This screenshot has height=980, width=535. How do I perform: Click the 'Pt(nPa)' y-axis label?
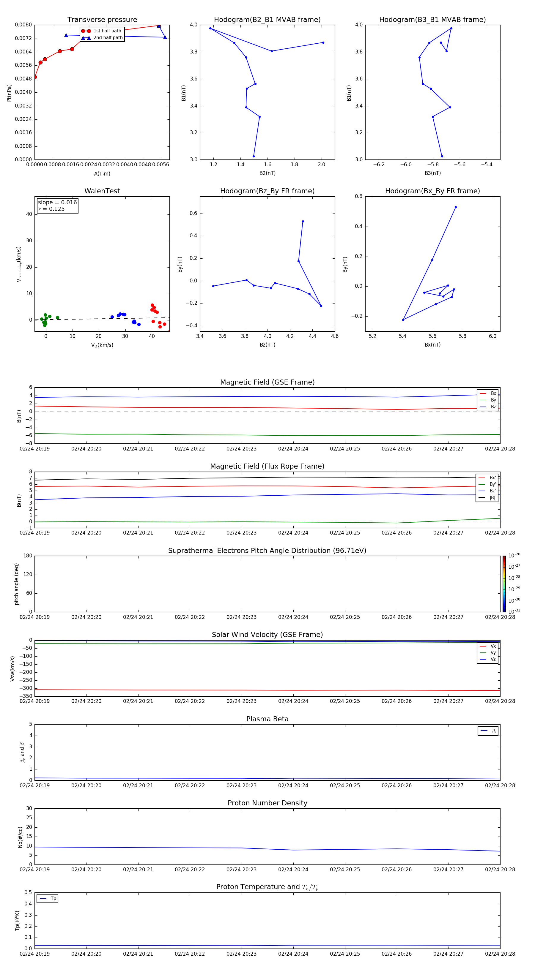pyautogui.click(x=9, y=93)
